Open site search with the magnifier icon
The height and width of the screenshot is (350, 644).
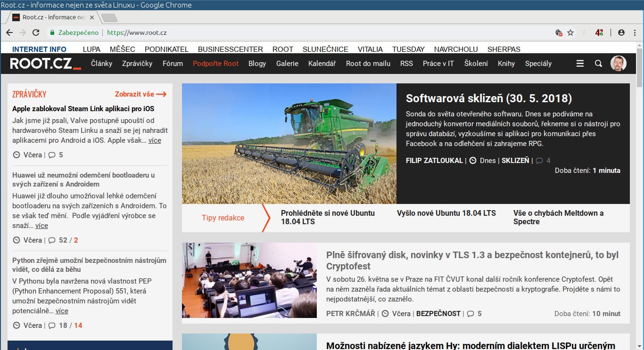[x=598, y=64]
